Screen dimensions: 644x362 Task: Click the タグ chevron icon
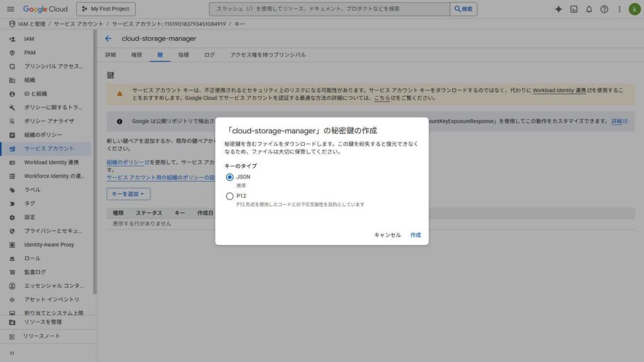(x=12, y=204)
